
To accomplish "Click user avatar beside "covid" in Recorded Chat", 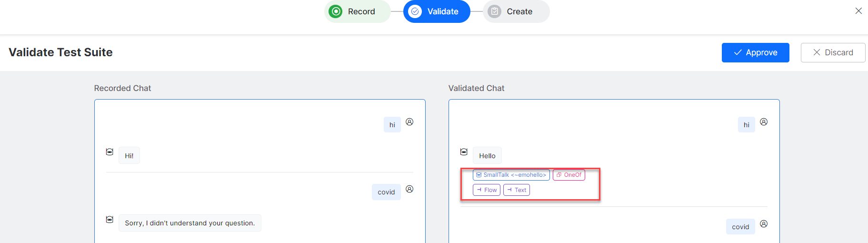I will coord(409,189).
